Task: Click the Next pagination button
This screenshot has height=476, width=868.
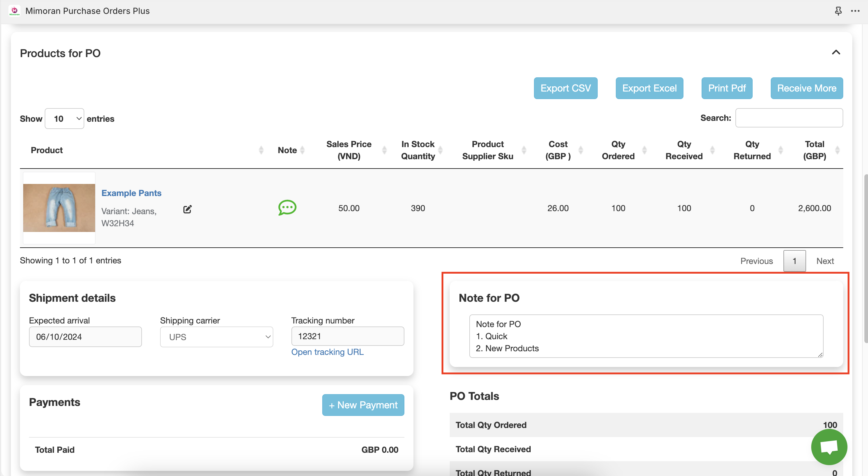Action: tap(825, 260)
